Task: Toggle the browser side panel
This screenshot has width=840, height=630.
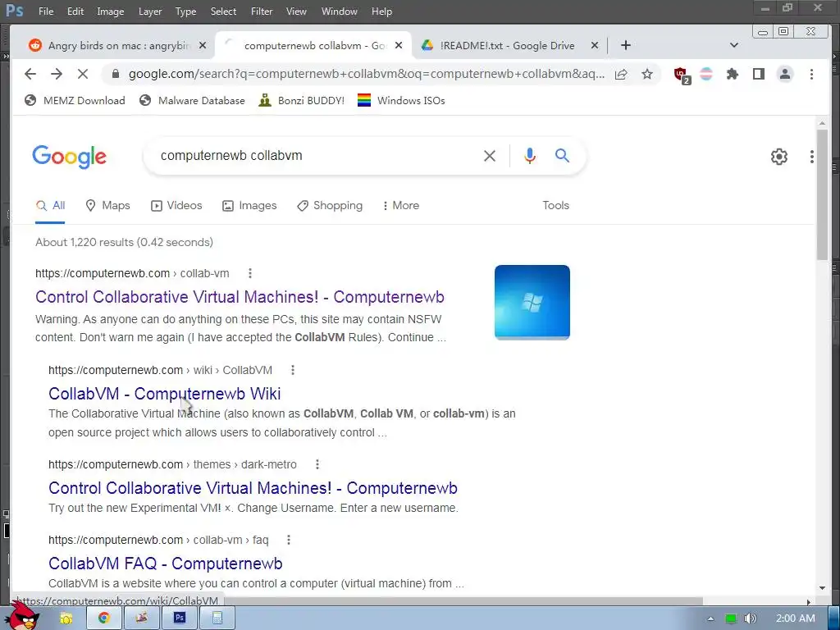Action: (758, 74)
